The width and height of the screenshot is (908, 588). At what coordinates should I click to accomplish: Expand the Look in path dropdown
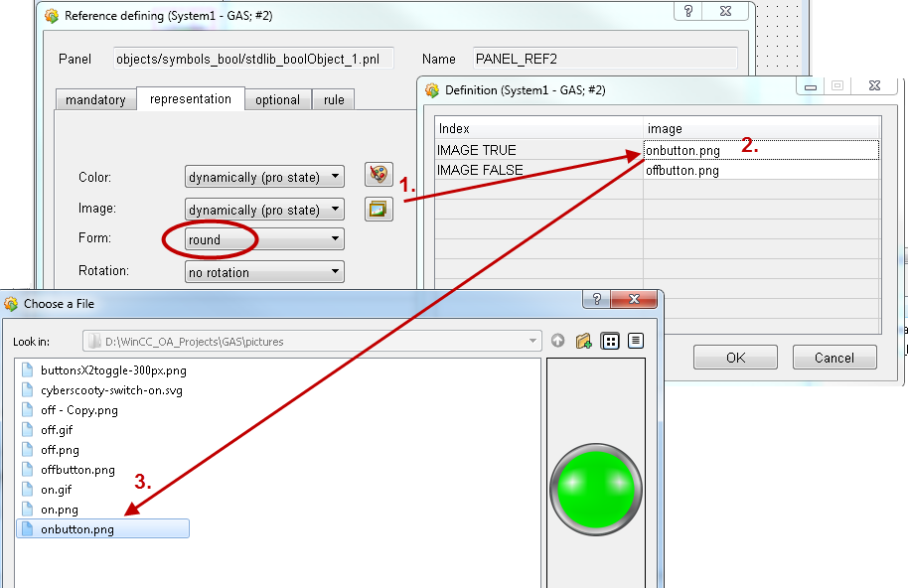[x=532, y=341]
